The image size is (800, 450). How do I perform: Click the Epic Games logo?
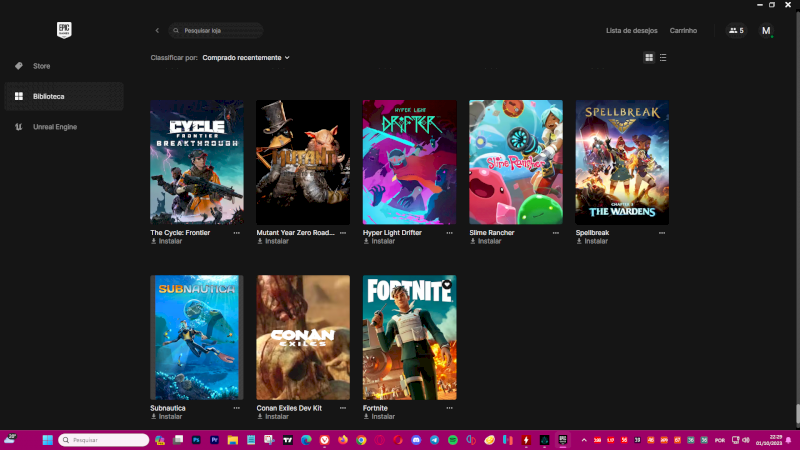[65, 30]
